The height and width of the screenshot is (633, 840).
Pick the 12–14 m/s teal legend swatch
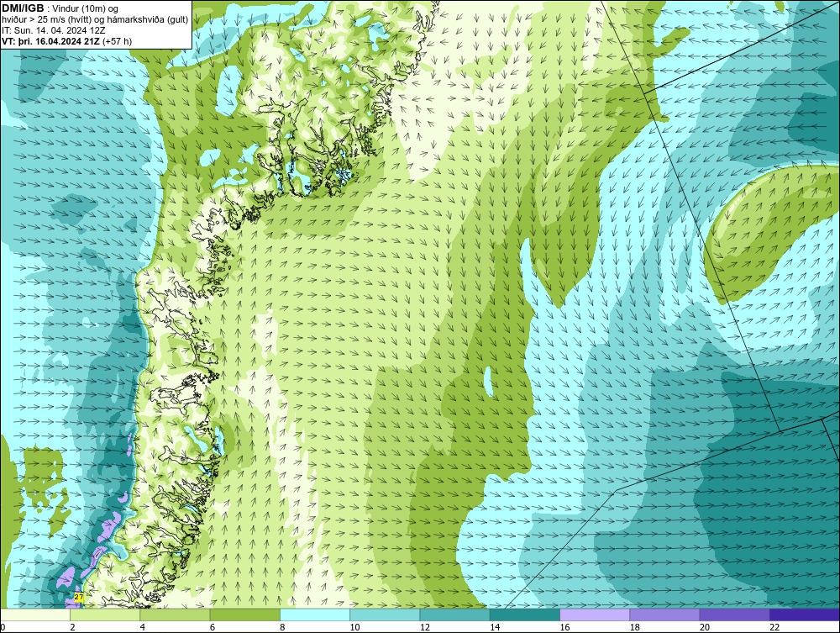click(x=454, y=615)
